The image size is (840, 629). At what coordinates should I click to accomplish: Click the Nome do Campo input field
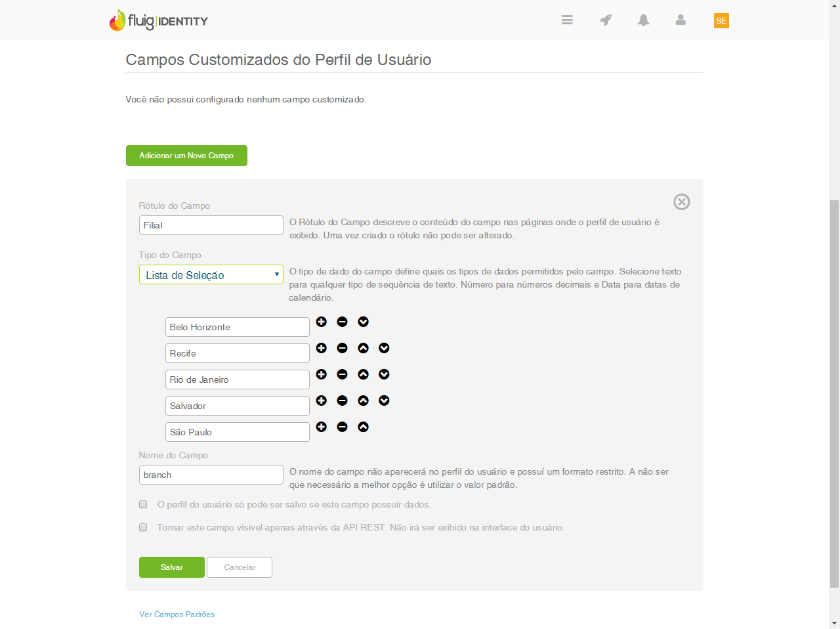211,475
